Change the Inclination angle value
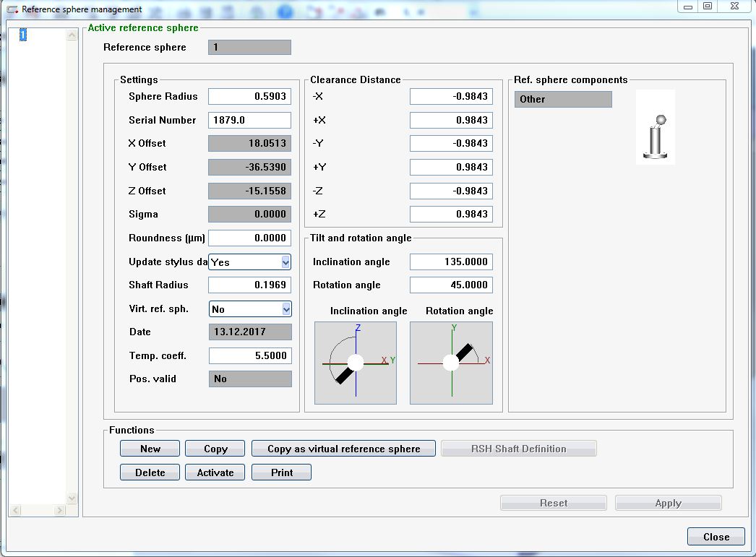Image resolution: width=756 pixels, height=557 pixels. click(450, 262)
